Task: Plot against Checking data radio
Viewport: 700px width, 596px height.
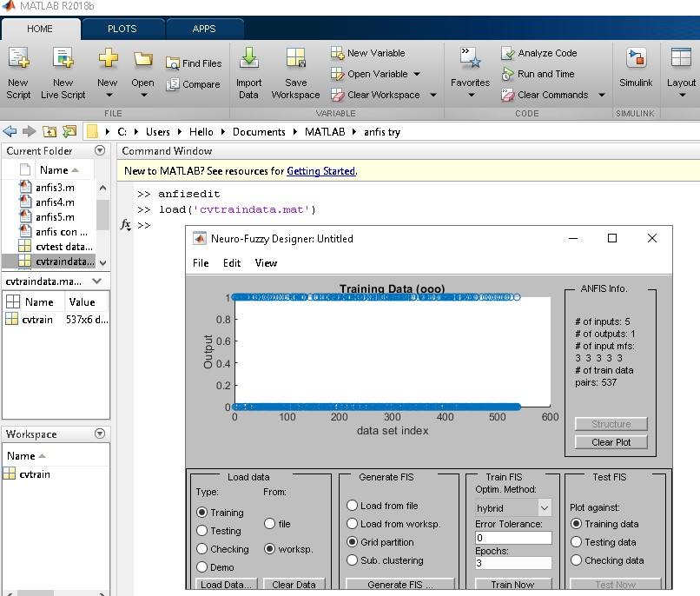Action: pyautogui.click(x=576, y=560)
